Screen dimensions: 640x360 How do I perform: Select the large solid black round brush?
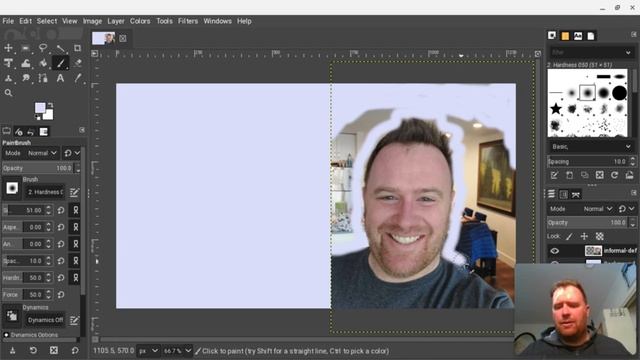(619, 93)
